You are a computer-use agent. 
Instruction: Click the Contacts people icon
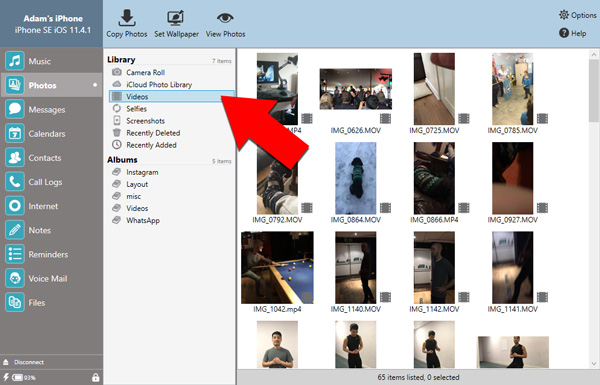point(15,158)
